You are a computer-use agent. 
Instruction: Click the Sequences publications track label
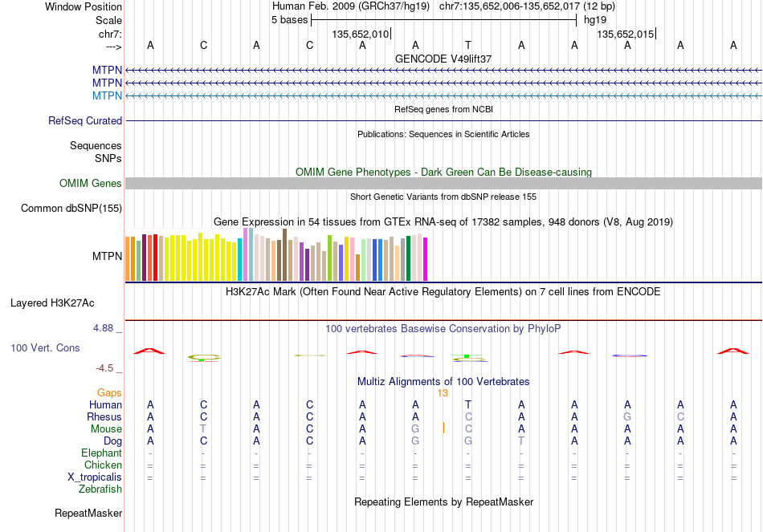[96, 145]
